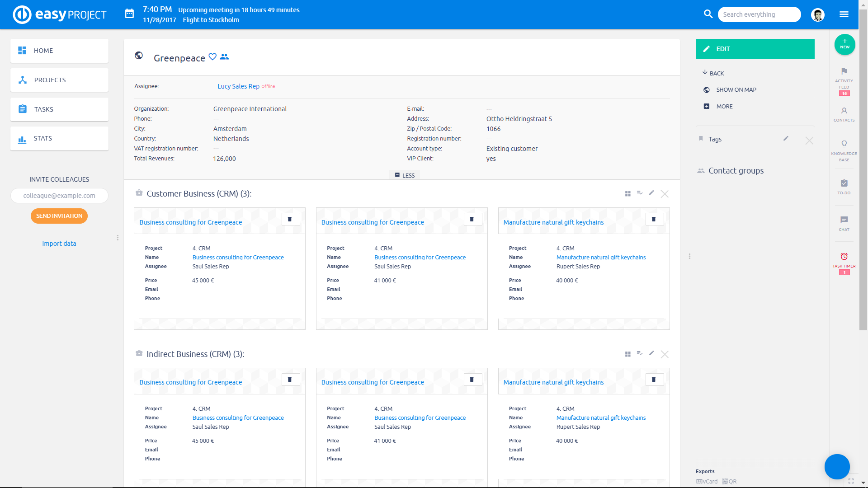The height and width of the screenshot is (488, 868).
Task: Go to HOME in left menu
Action: point(59,51)
